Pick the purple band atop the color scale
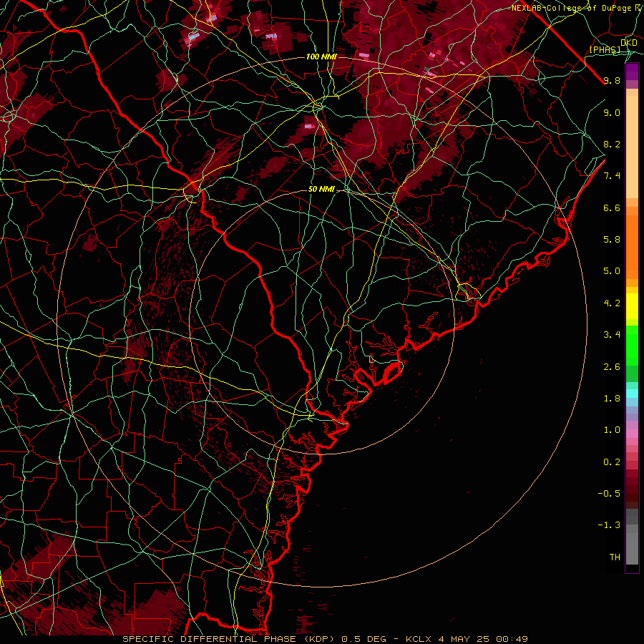This screenshot has height=644, width=644. click(x=632, y=72)
